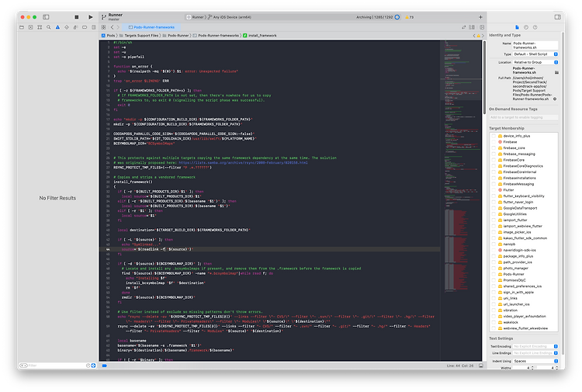This screenshot has height=392, width=582.
Task: Show the History inspector tab
Action: (x=526, y=27)
